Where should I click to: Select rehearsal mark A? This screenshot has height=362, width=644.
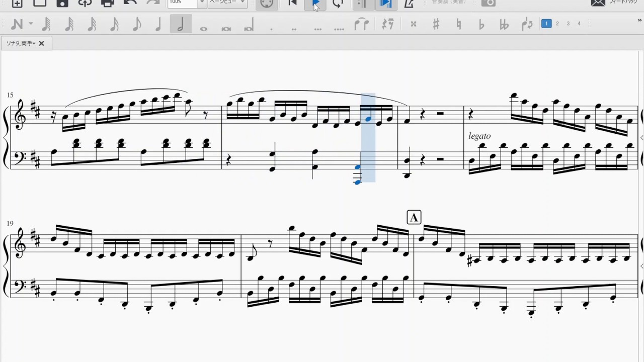point(414,217)
